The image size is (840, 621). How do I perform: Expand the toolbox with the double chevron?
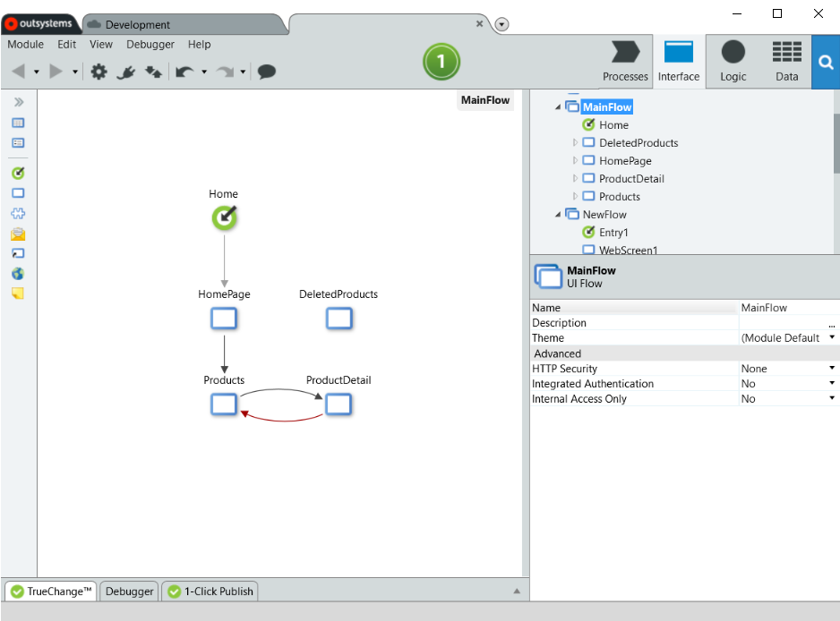[17, 101]
